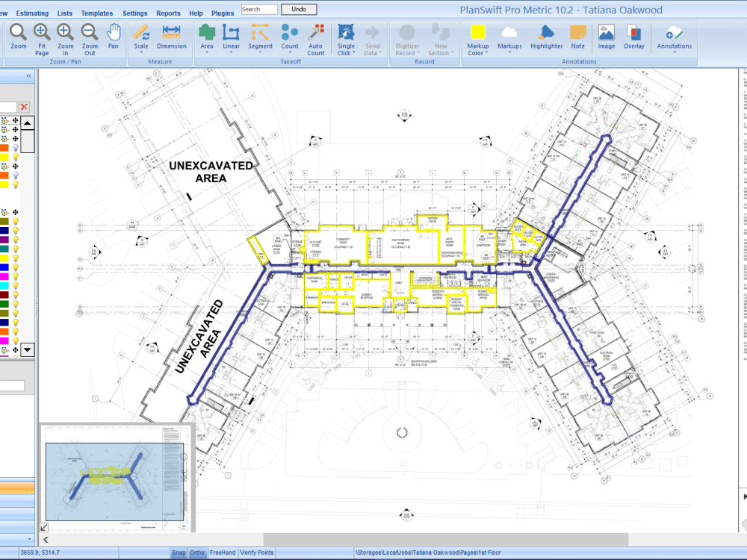Open the Estimating menu
This screenshot has height=560, width=747.
point(32,13)
